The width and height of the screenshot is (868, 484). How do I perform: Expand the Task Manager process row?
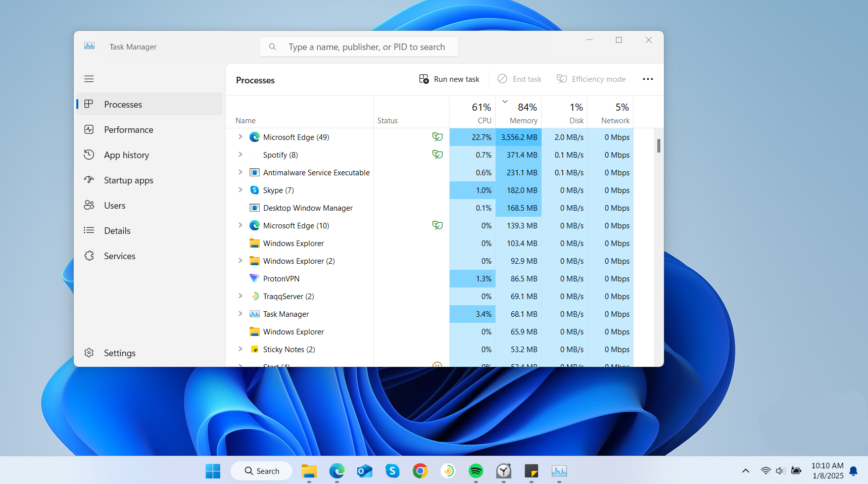[x=240, y=314]
